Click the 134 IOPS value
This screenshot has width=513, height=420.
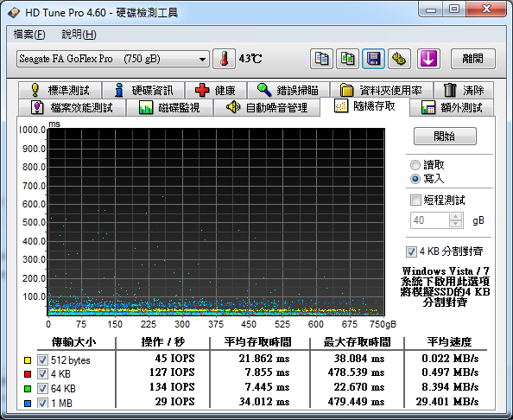[x=172, y=387]
